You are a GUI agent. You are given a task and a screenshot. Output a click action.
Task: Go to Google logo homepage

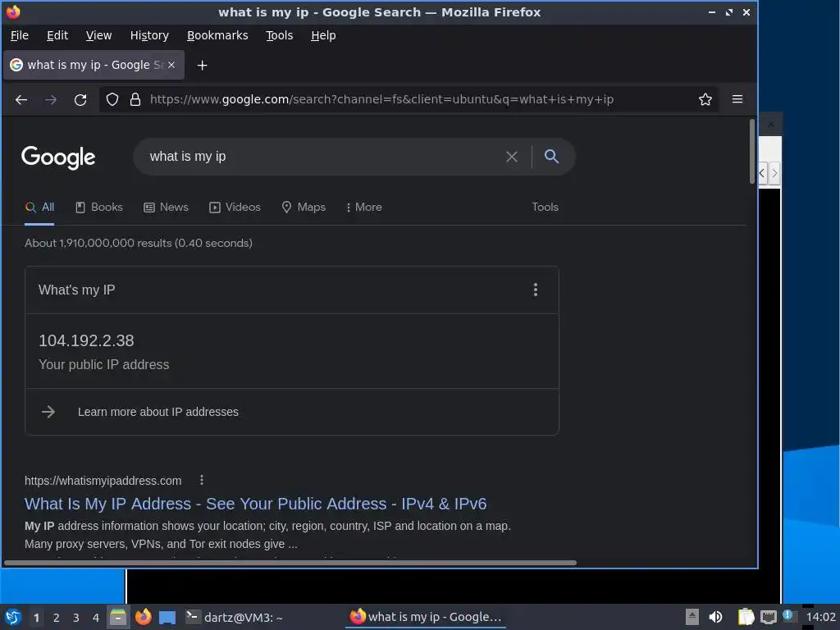tap(58, 157)
